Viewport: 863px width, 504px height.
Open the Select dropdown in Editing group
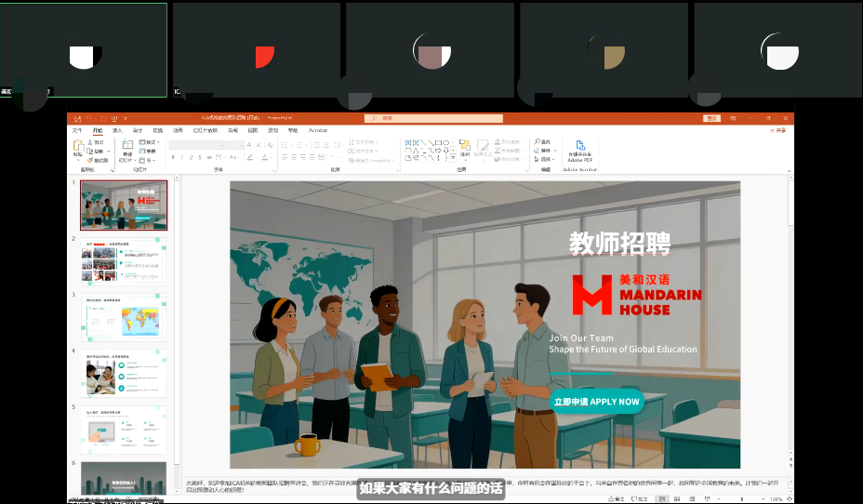tap(543, 159)
